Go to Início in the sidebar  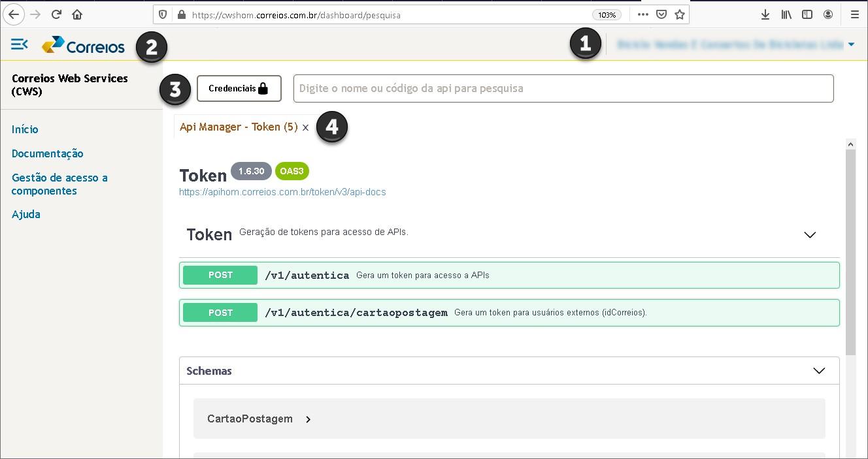pos(25,129)
